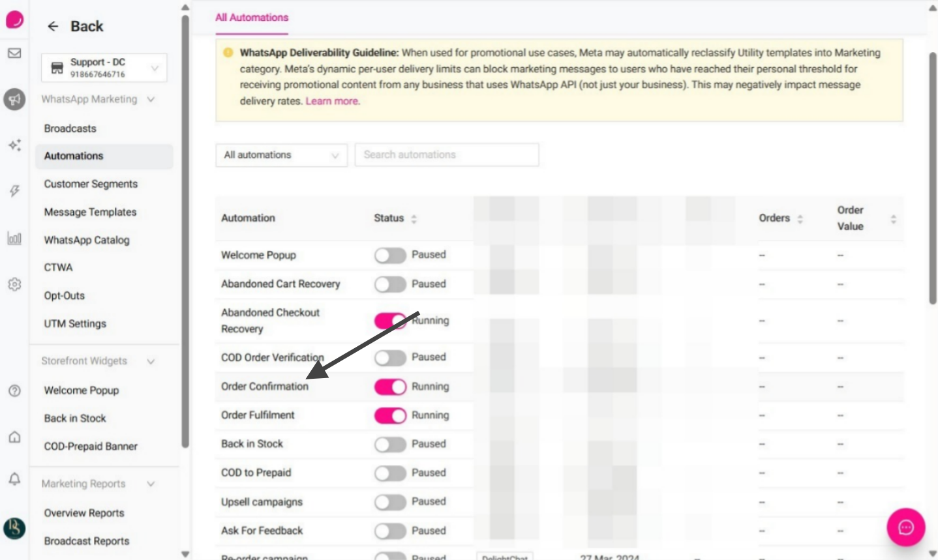The width and height of the screenshot is (938, 560).
Task: Open the Support - DC account dropdown
Action: point(104,68)
